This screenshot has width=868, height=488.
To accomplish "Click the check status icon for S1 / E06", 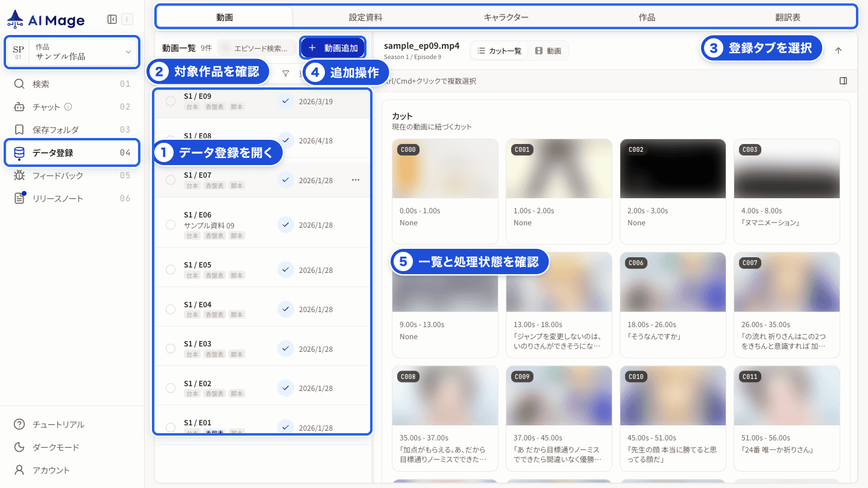I will tap(286, 225).
